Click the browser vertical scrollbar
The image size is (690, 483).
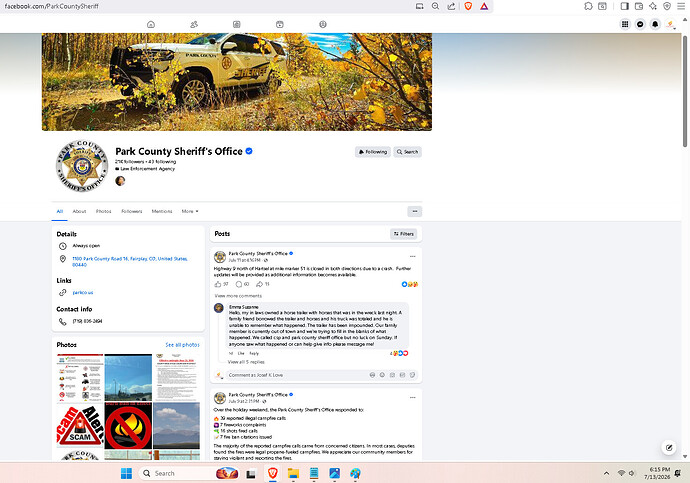(685, 91)
